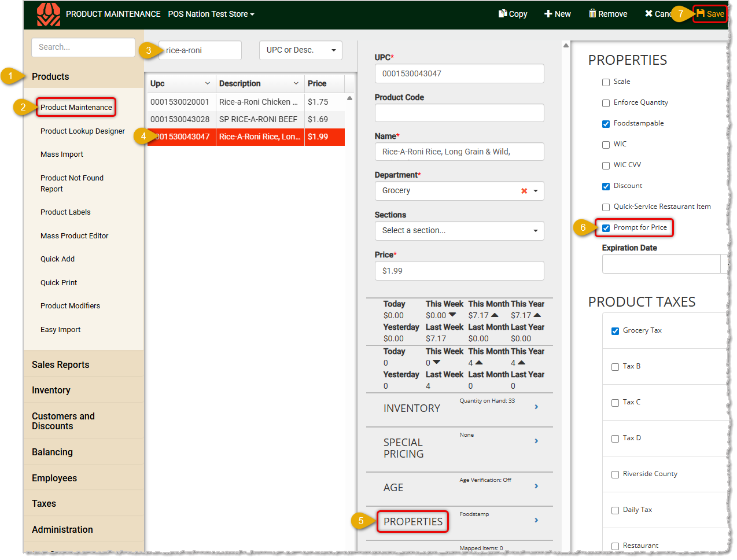Click the Save button
Screen dimensions: 737x560
pos(710,14)
